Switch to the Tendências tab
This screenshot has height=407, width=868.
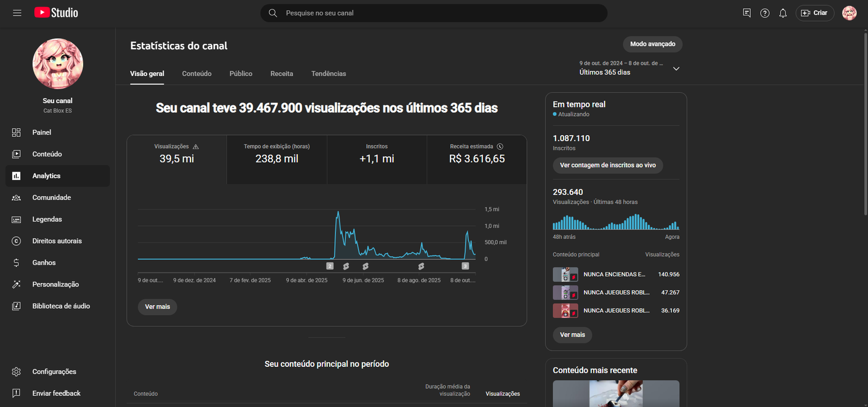click(329, 74)
